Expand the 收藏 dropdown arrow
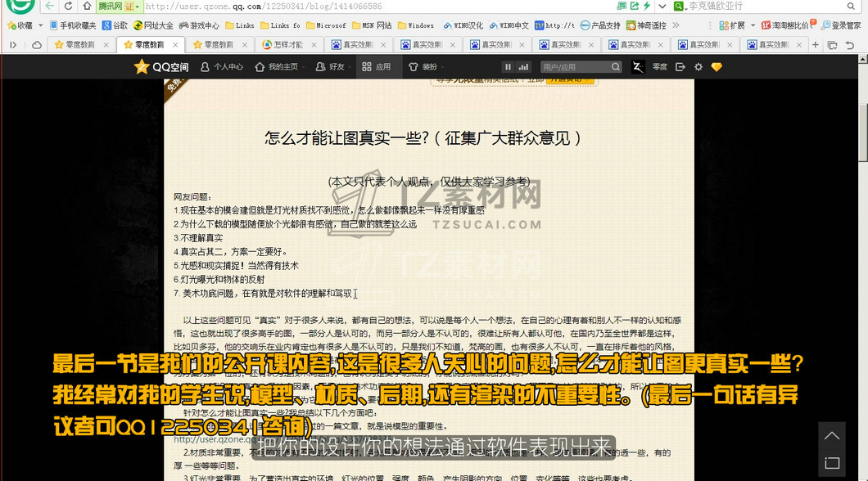Image resolution: width=868 pixels, height=481 pixels. (x=40, y=25)
